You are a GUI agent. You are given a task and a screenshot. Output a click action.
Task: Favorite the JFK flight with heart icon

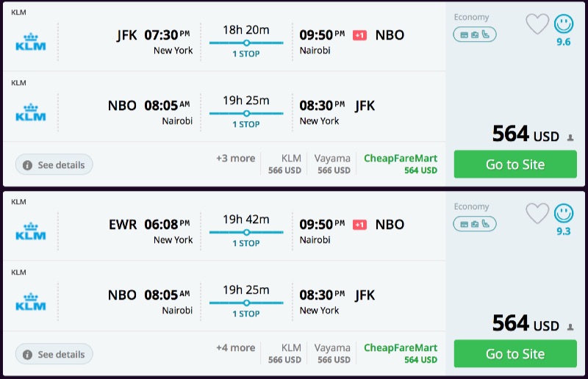(x=537, y=24)
